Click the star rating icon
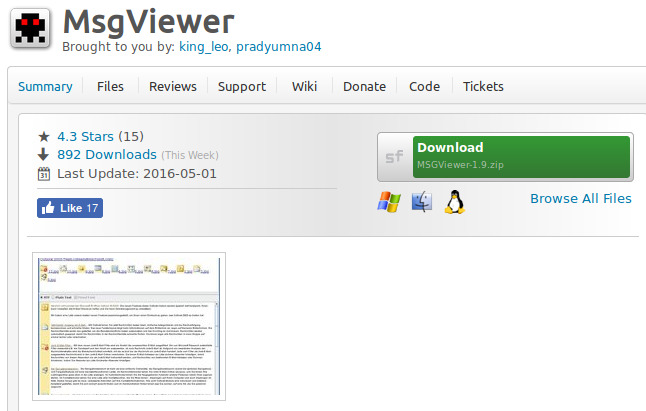646x411 pixels. click(x=44, y=136)
